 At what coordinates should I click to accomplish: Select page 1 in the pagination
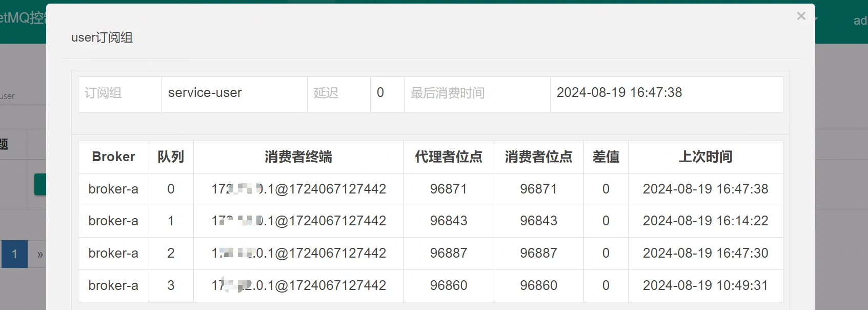pos(15,254)
